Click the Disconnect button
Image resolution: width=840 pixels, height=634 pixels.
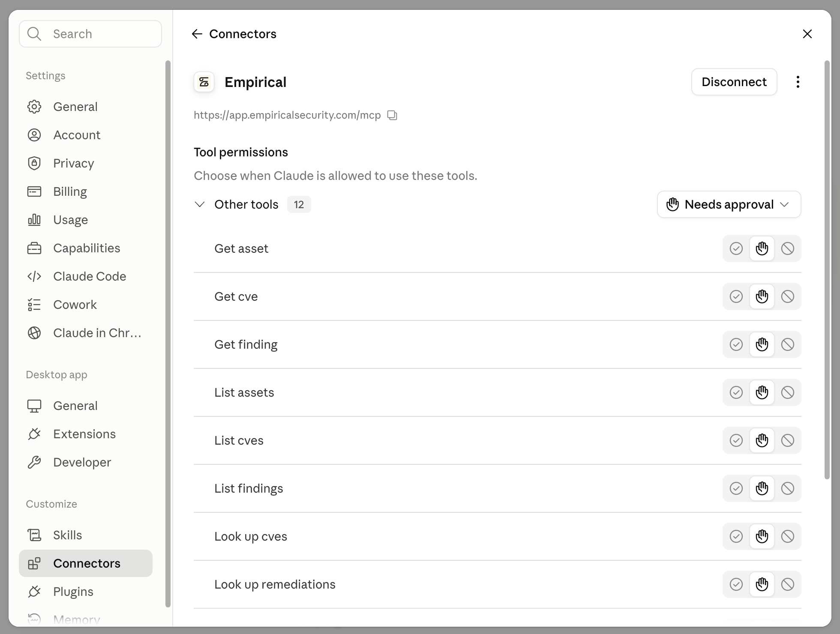(734, 82)
